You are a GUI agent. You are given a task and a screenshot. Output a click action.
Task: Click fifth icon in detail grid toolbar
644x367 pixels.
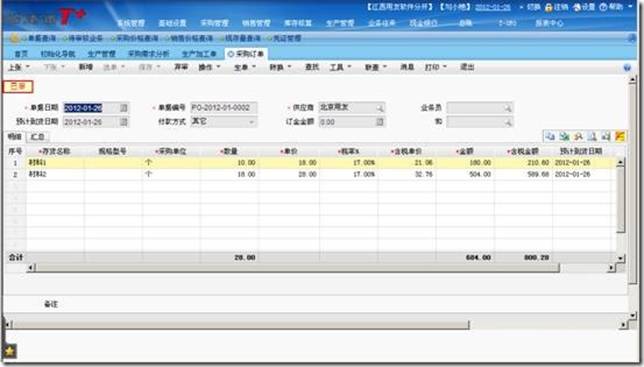tap(606, 136)
